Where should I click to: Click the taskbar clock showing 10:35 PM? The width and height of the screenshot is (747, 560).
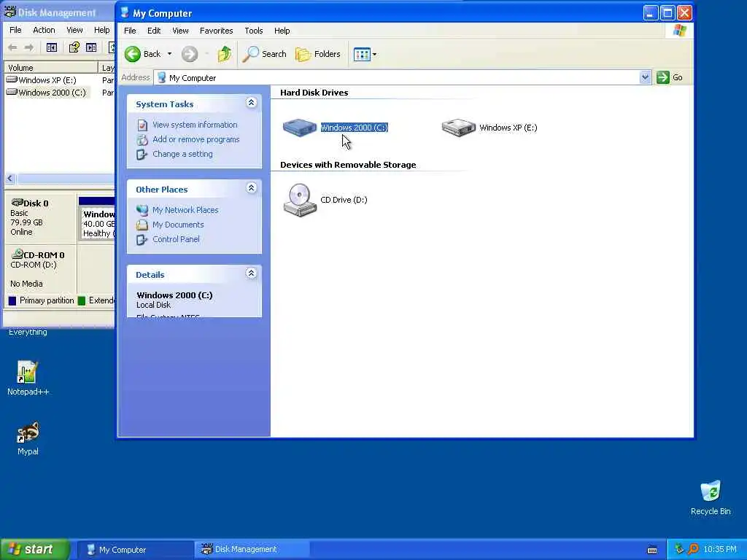click(x=720, y=550)
